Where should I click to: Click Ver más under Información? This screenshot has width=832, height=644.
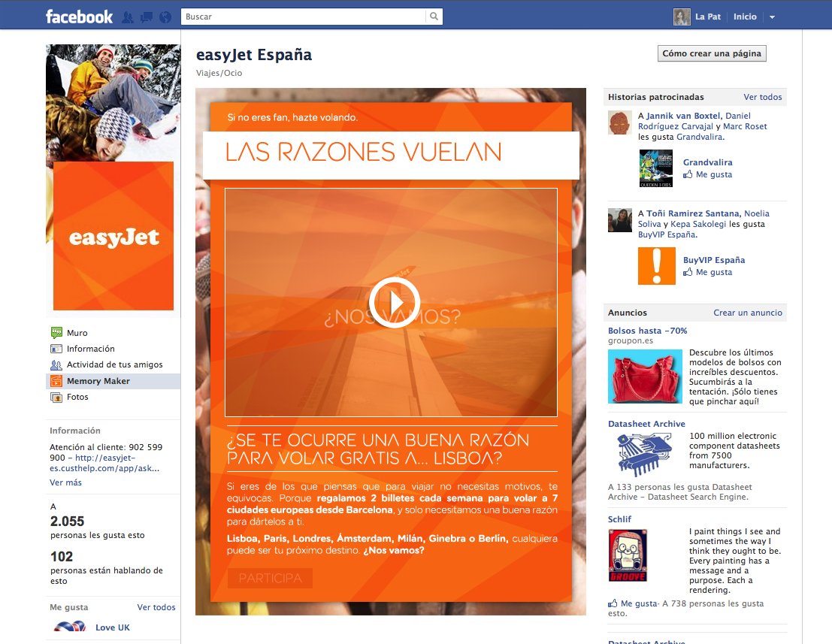[x=66, y=482]
